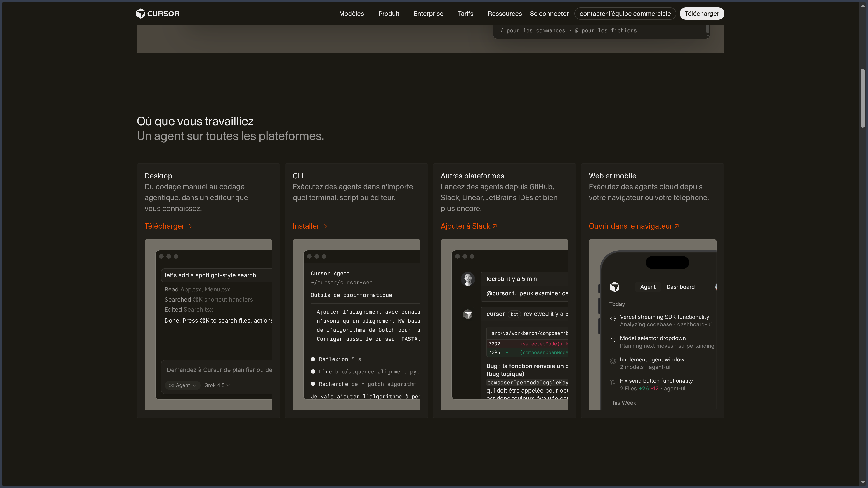Select the Dashboard tab in phone preview
868x488 pixels.
tap(680, 287)
